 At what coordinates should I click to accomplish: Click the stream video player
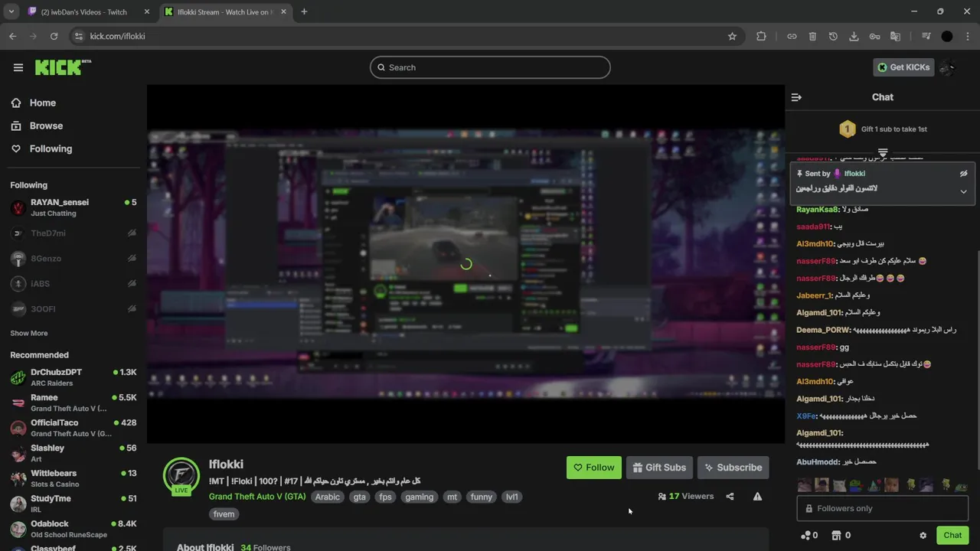pos(465,264)
